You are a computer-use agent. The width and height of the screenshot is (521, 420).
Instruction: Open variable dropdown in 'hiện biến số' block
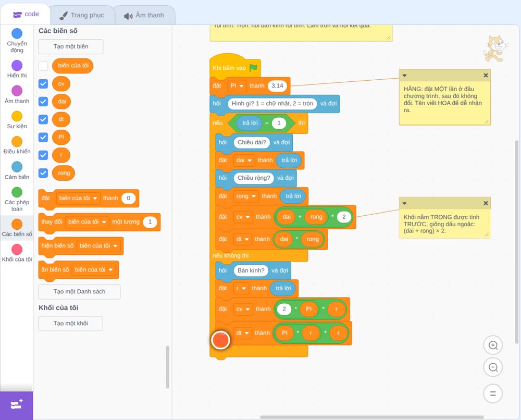tap(98, 246)
